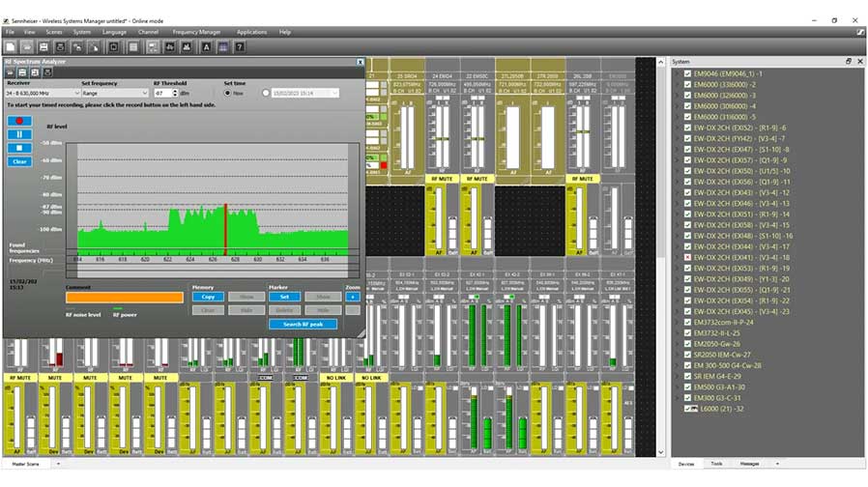Select the 'Now' set time radio button
The image size is (868, 487).
coord(227,93)
